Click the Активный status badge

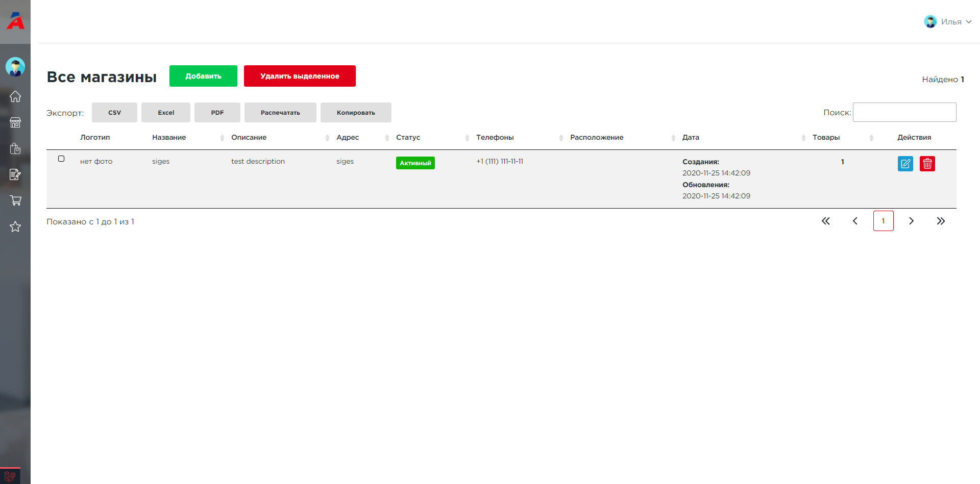click(x=415, y=163)
